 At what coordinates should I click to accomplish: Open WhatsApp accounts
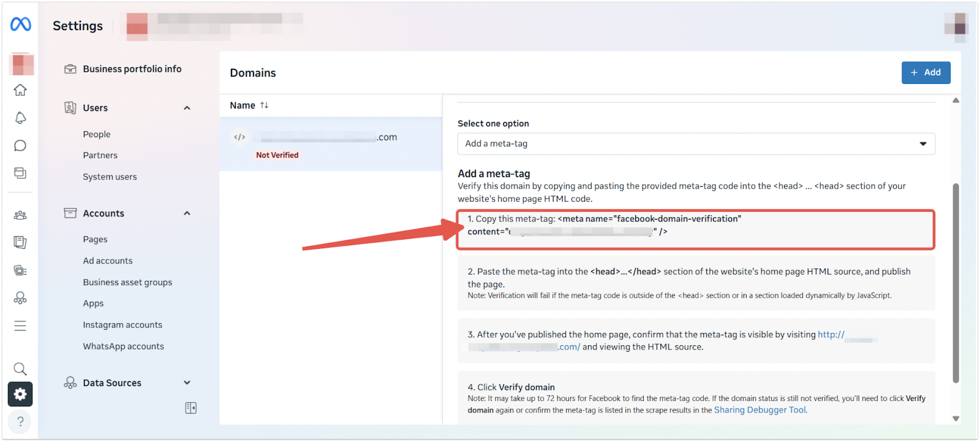click(123, 346)
